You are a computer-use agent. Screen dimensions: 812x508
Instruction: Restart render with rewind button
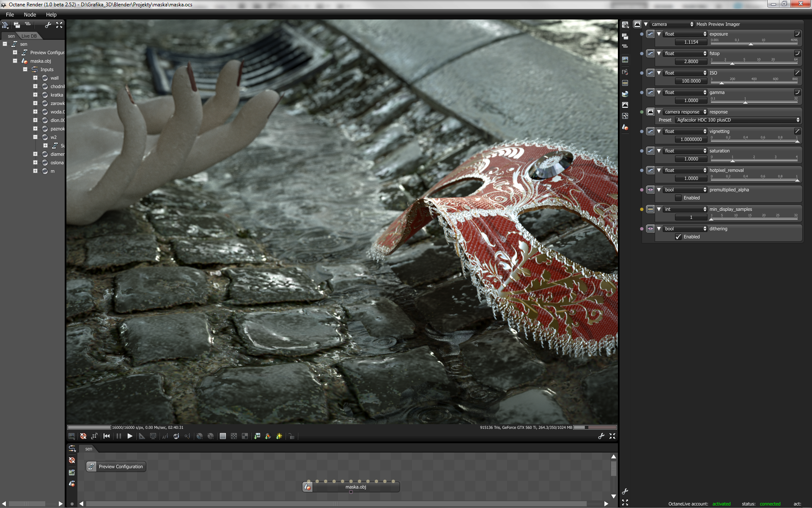(107, 436)
